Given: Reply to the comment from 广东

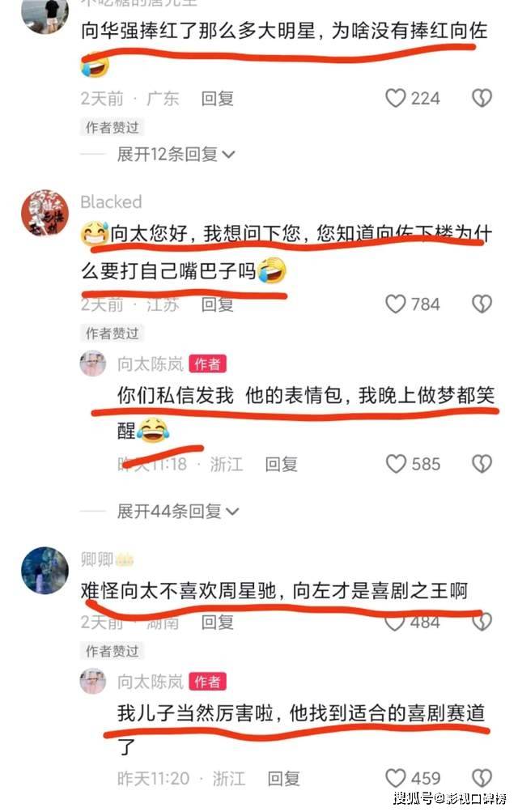Looking at the screenshot, I should (x=218, y=99).
